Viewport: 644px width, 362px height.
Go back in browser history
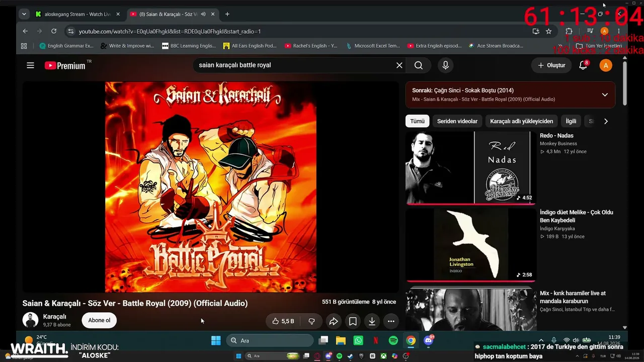25,31
